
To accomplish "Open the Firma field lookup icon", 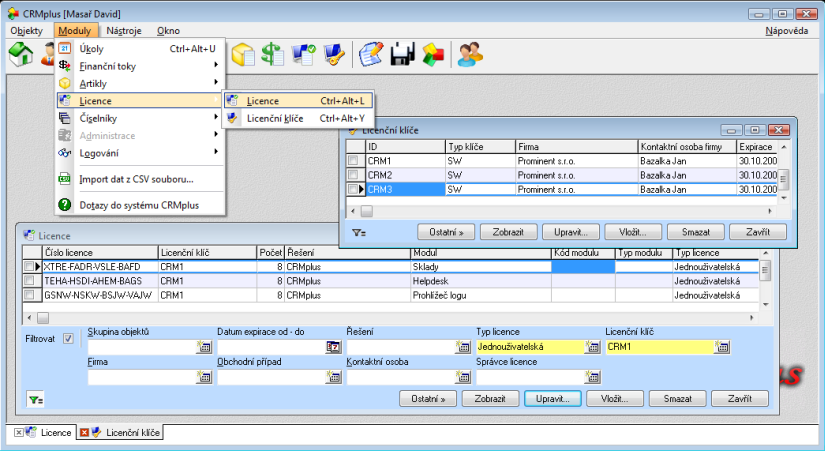I will [x=204, y=377].
